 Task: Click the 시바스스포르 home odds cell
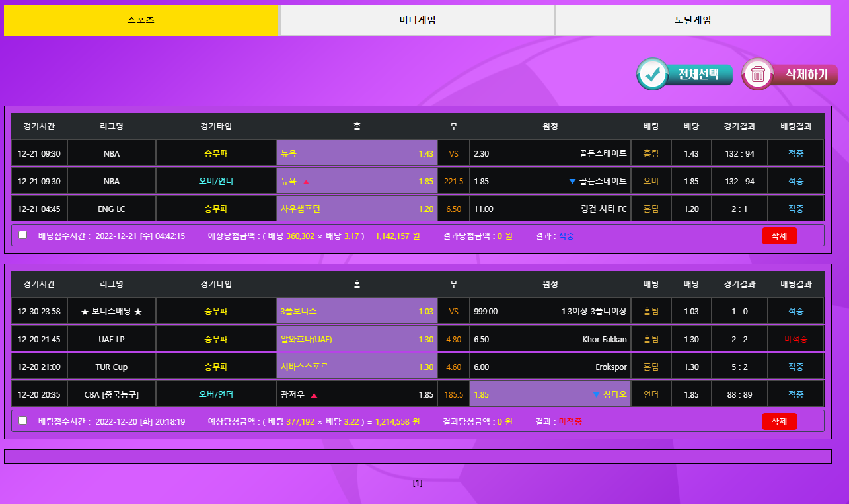point(357,367)
